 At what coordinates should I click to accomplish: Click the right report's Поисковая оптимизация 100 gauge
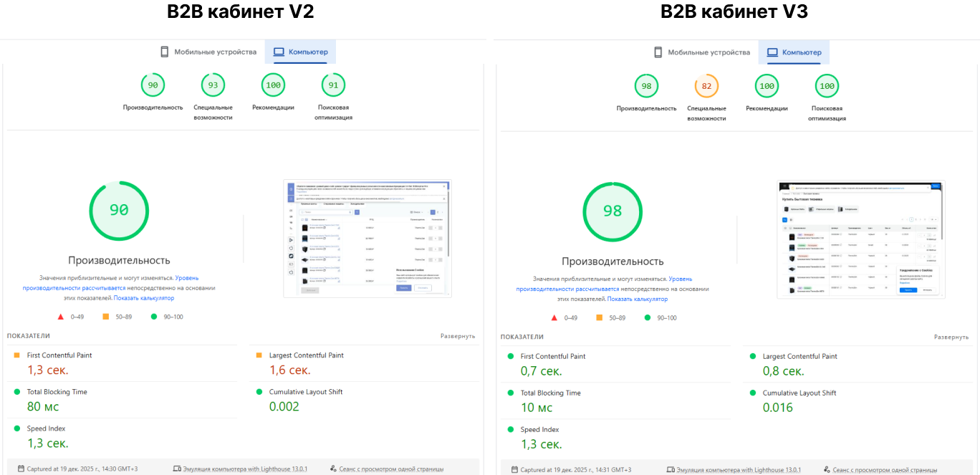(827, 86)
